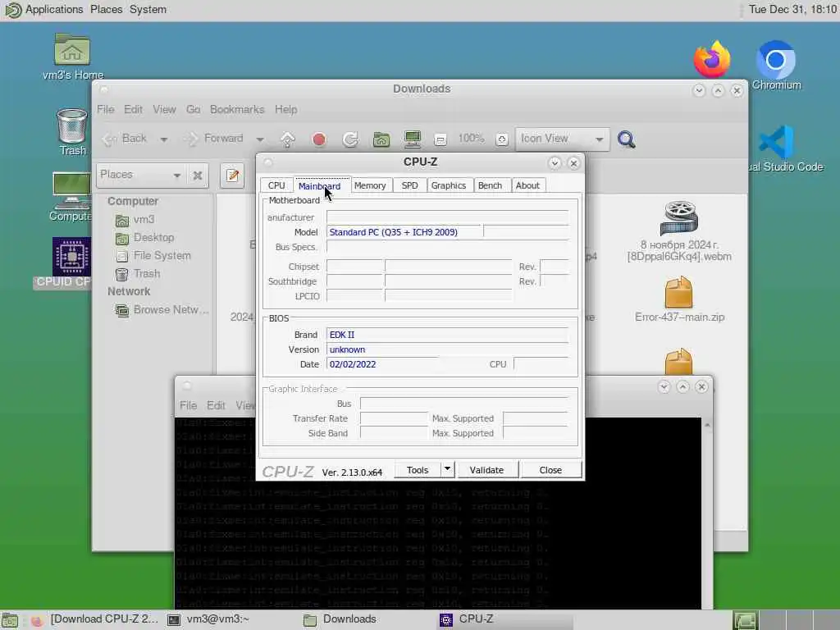Click the Close button in CPU-Z

[x=550, y=470]
